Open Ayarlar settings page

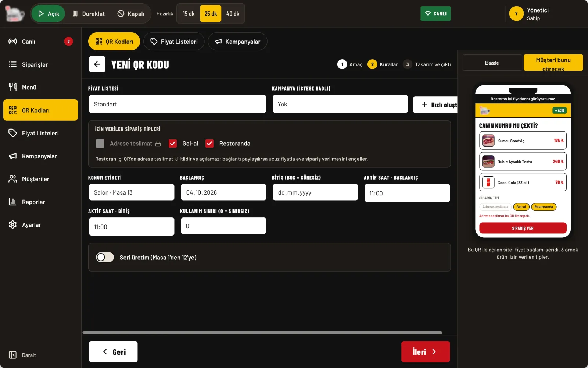click(x=40, y=224)
